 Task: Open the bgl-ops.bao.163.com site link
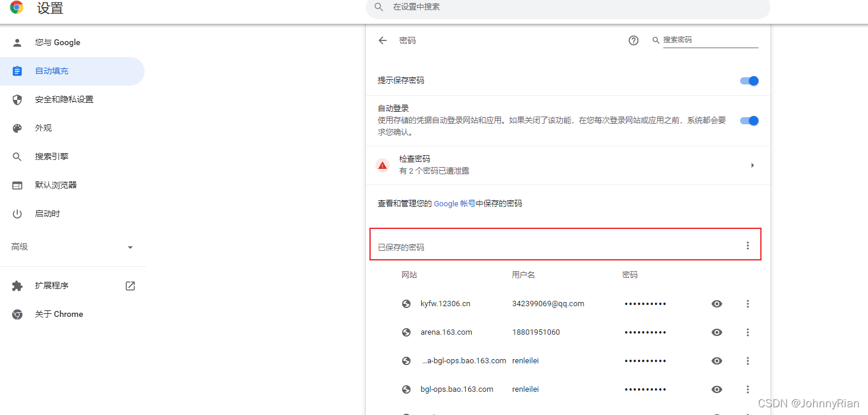(x=457, y=389)
